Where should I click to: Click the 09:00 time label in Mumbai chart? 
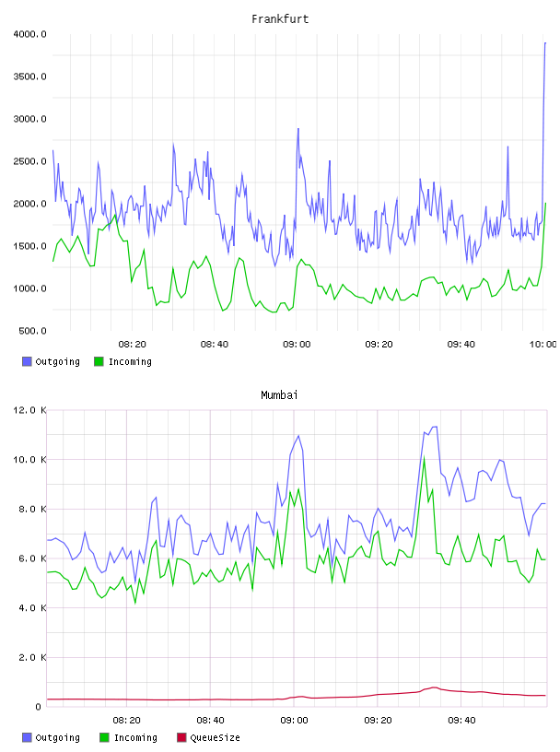[x=295, y=721]
